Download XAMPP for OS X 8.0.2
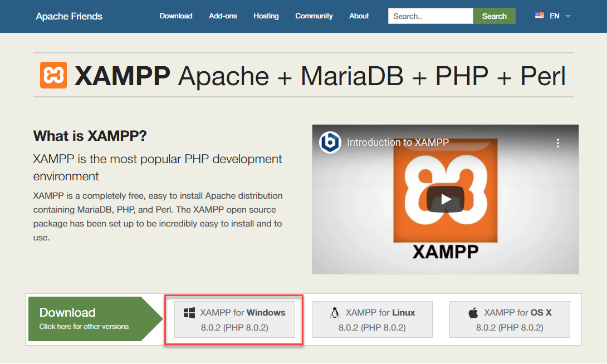The image size is (607, 364). click(510, 319)
